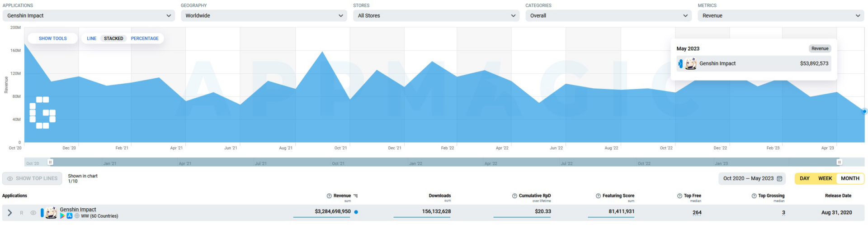Click the help icon beside Featuring Score
The image size is (868, 225).
(598, 196)
